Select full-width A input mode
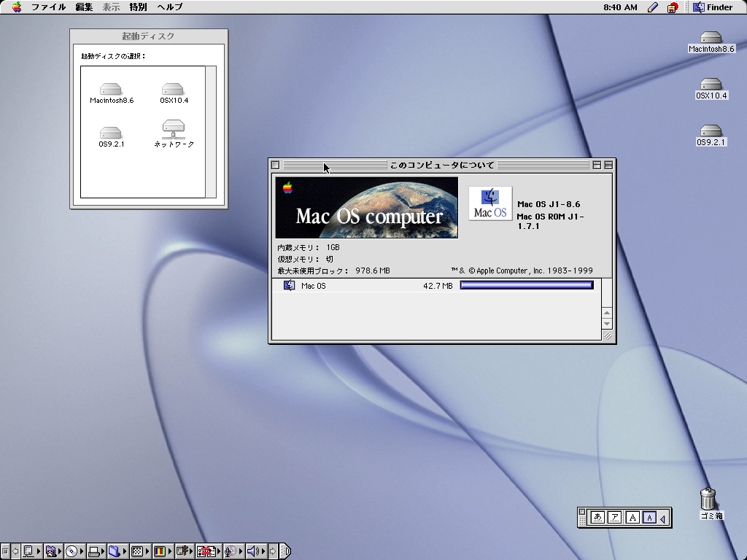The height and width of the screenshot is (560, 747). [x=632, y=518]
